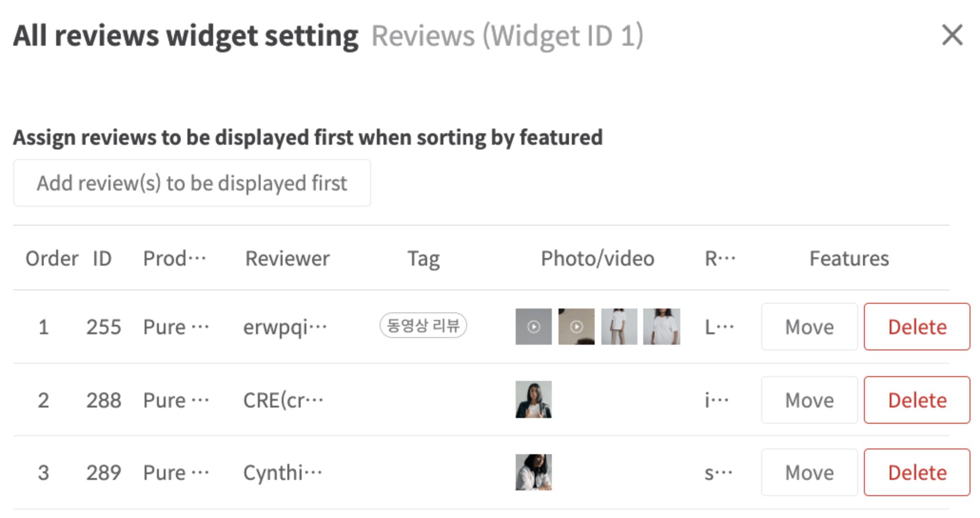Click the Reviewer column header
The height and width of the screenshot is (518, 980).
click(287, 259)
